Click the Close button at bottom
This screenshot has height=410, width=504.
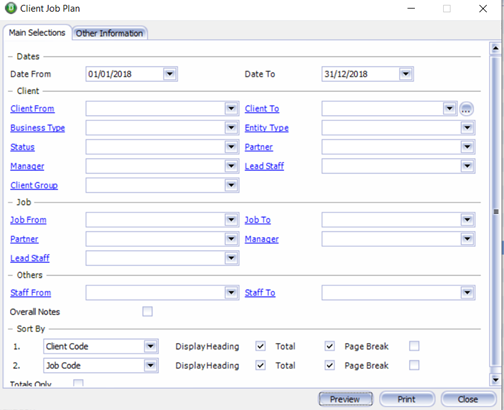tap(468, 399)
